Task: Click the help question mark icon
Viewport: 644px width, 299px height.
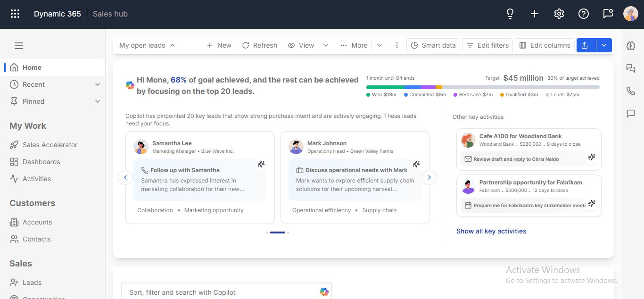Action: [584, 14]
